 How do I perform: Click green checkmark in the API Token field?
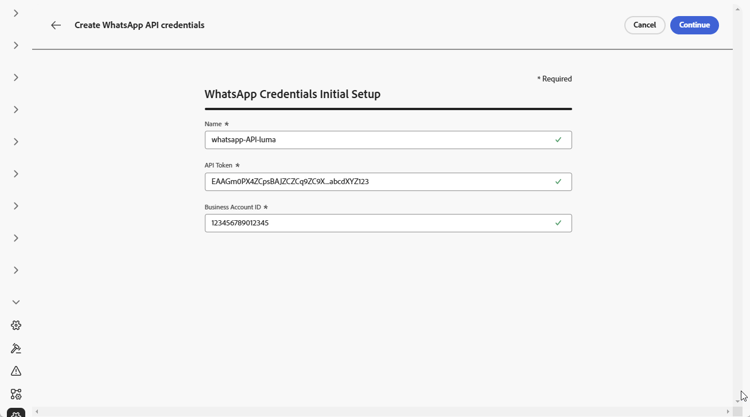pyautogui.click(x=558, y=182)
